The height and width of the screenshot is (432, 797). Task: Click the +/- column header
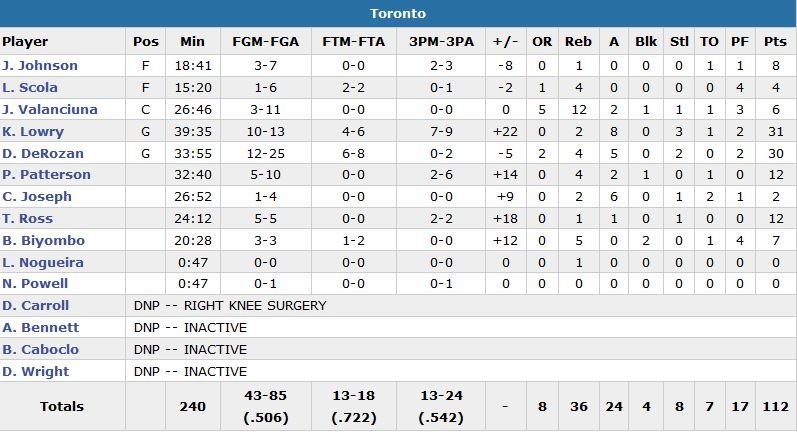pyautogui.click(x=505, y=42)
